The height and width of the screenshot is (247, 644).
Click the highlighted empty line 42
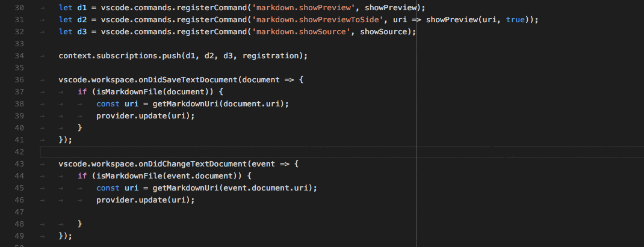point(241,152)
